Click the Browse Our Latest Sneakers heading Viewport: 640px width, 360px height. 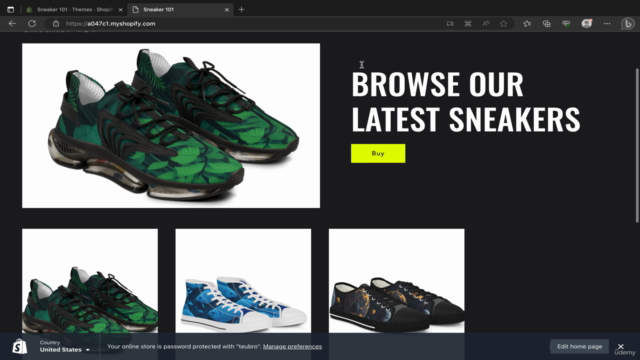tap(465, 101)
